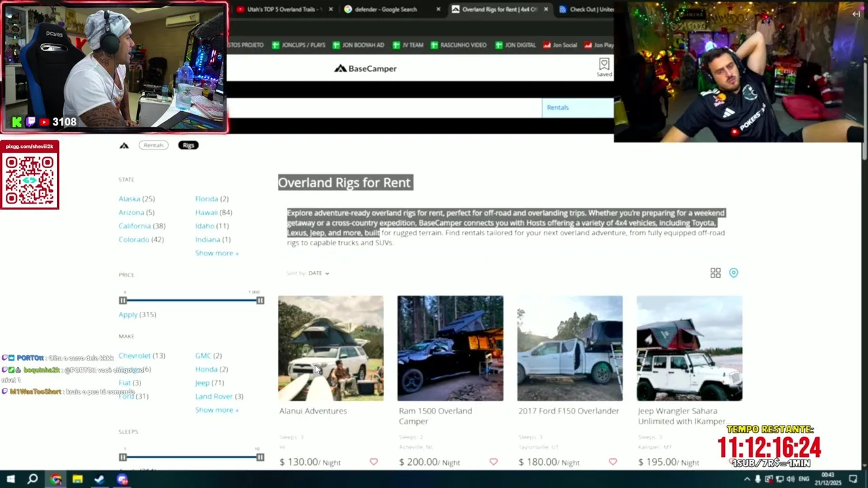
Task: Open the Jon Social bookmark
Action: [560, 45]
